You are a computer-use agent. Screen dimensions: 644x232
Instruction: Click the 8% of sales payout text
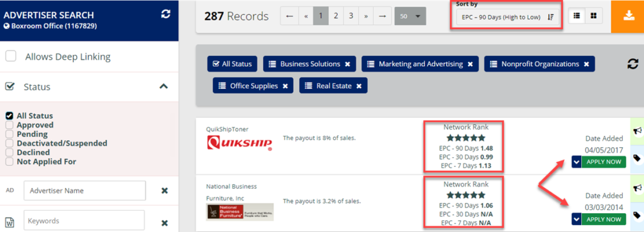point(319,138)
